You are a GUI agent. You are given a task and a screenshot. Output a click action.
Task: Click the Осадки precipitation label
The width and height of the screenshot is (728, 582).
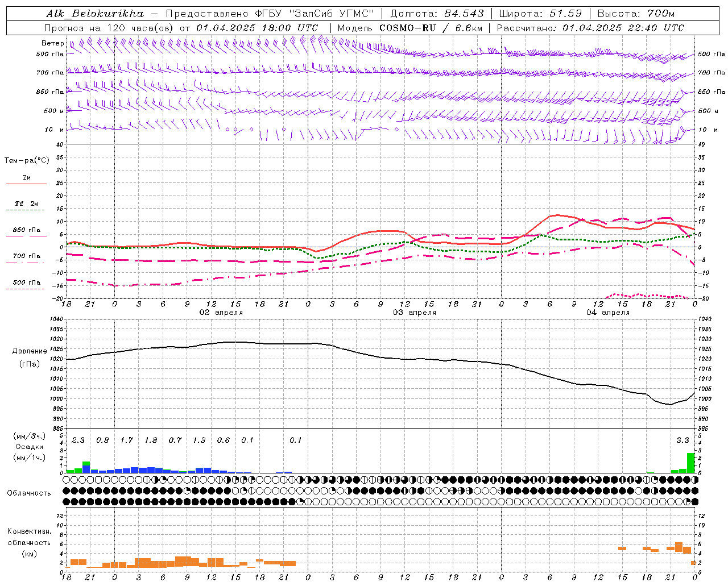30,447
